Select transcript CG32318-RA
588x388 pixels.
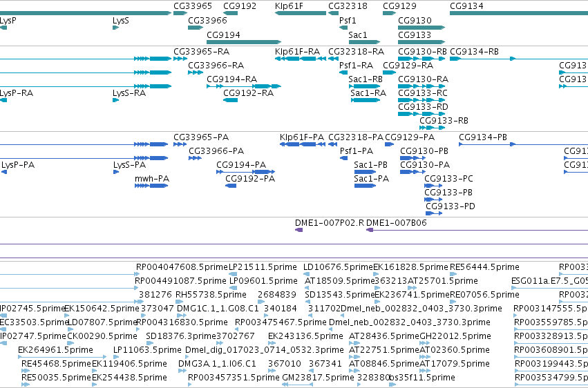click(357, 51)
